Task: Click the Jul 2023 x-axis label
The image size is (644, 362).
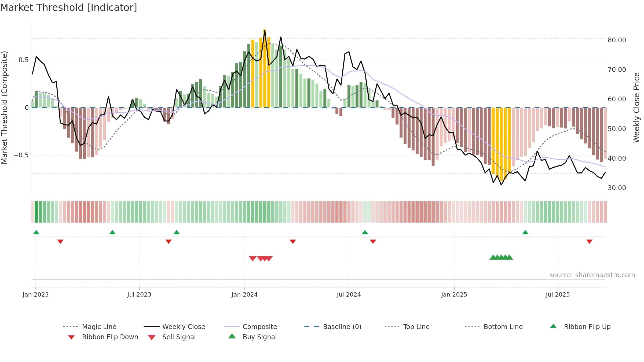Action: click(x=139, y=294)
